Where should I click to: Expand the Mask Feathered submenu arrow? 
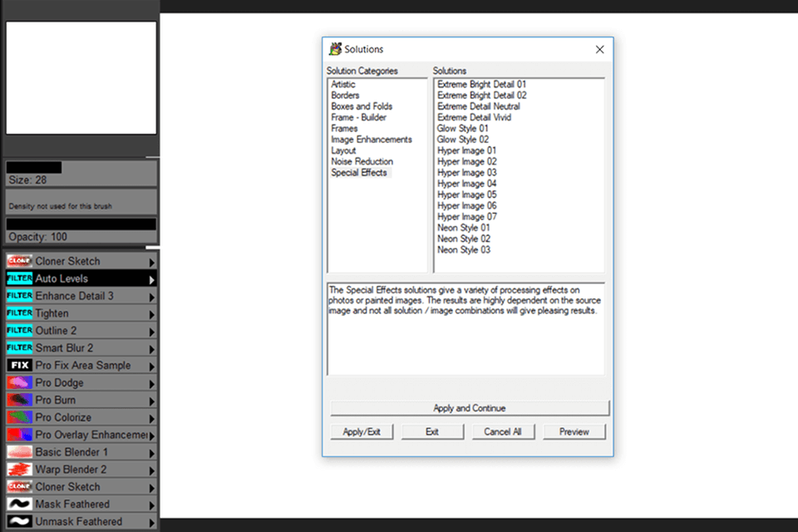pos(151,505)
